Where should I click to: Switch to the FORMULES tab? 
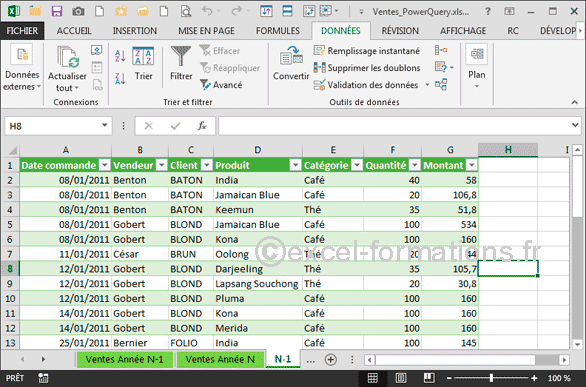click(x=278, y=31)
